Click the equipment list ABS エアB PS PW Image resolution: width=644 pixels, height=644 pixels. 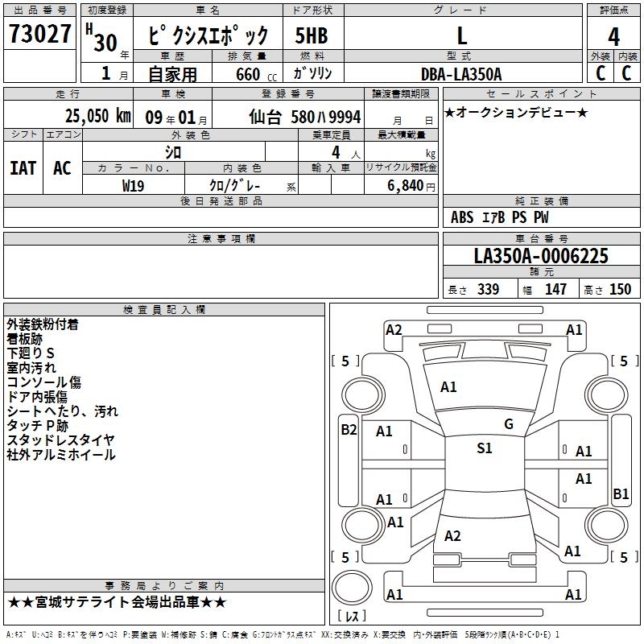[x=499, y=217]
